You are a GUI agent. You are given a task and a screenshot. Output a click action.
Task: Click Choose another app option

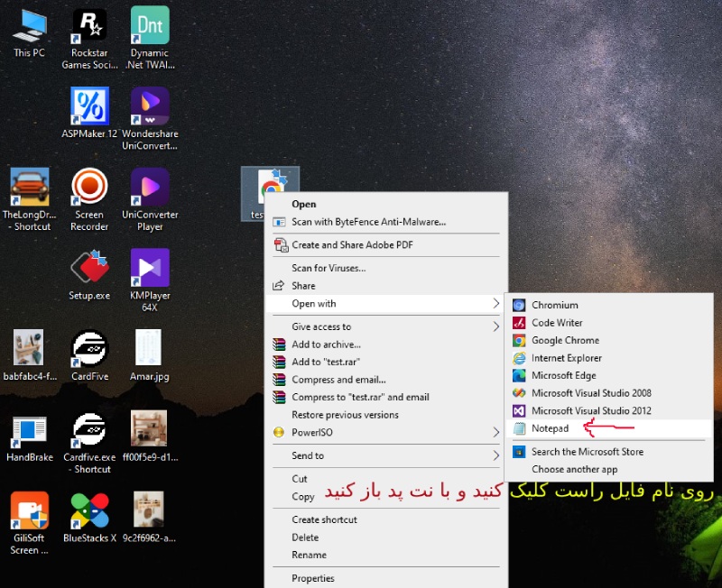tap(574, 469)
